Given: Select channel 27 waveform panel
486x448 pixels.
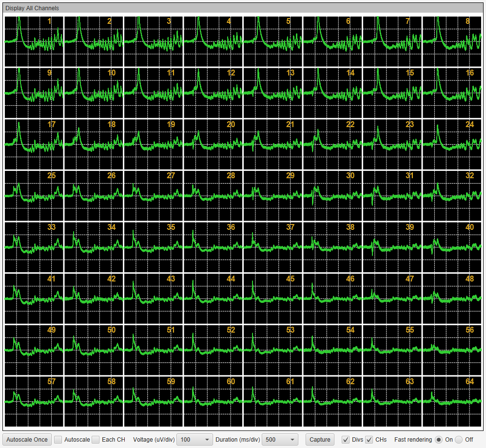Looking at the screenshot, I should click(x=153, y=196).
